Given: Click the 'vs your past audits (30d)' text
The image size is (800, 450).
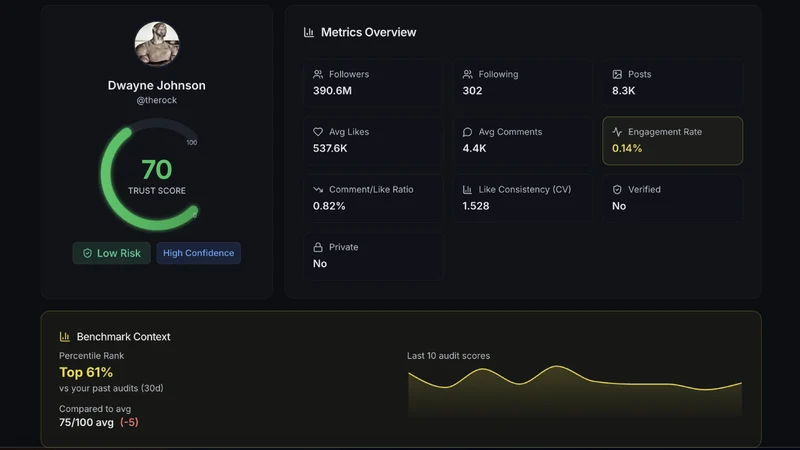Looking at the screenshot, I should (111, 388).
